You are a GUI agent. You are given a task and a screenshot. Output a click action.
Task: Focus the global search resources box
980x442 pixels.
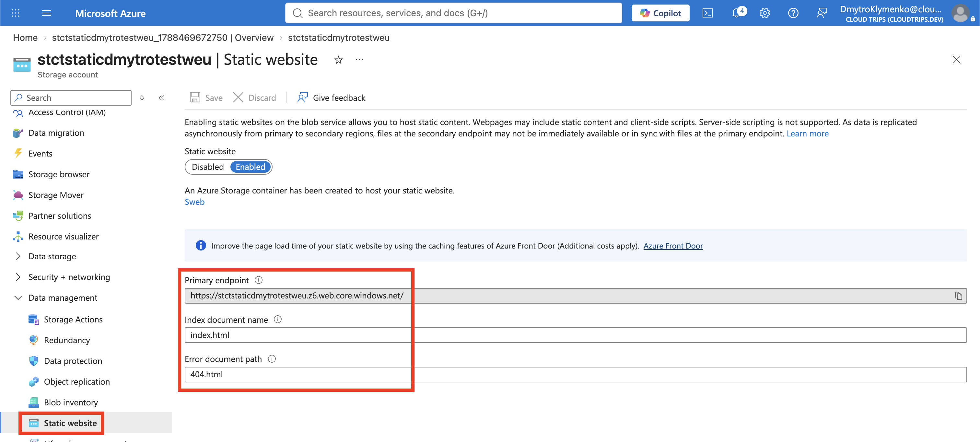point(453,13)
